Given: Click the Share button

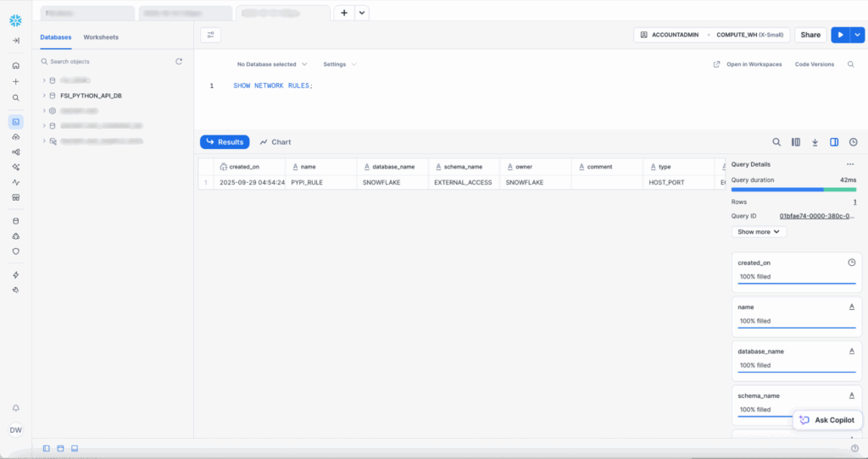Looking at the screenshot, I should pyautogui.click(x=810, y=35).
